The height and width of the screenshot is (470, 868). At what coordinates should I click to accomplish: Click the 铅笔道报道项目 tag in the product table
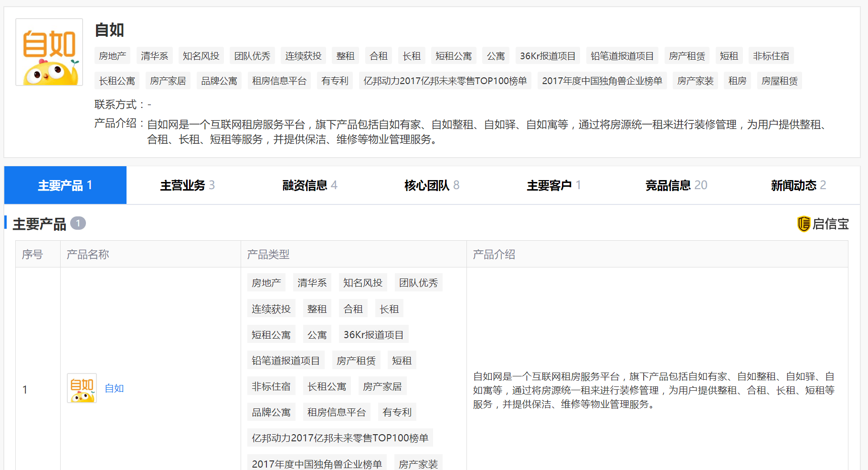coord(286,360)
